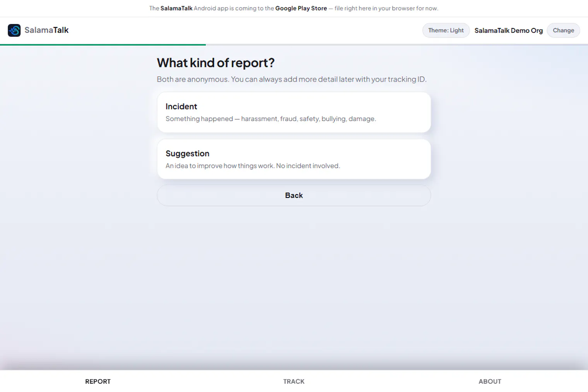Toggle the Theme: Light button
Image resolution: width=588 pixels, height=392 pixels.
(446, 30)
